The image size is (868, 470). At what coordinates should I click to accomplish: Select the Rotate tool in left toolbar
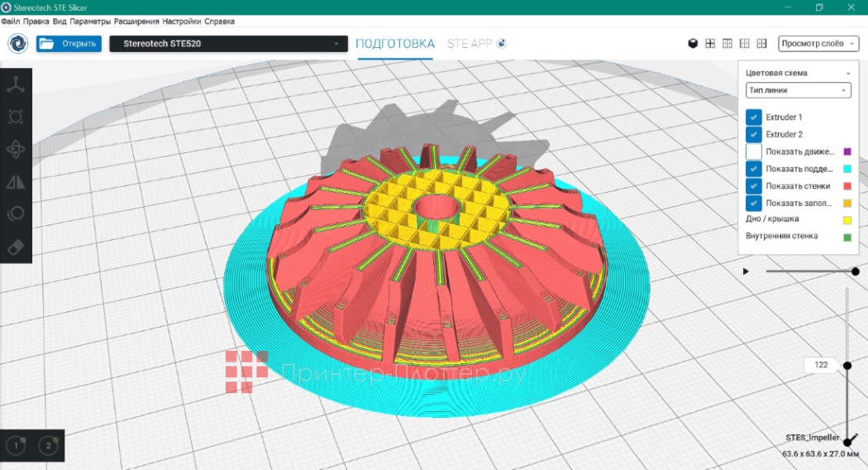tap(16, 149)
